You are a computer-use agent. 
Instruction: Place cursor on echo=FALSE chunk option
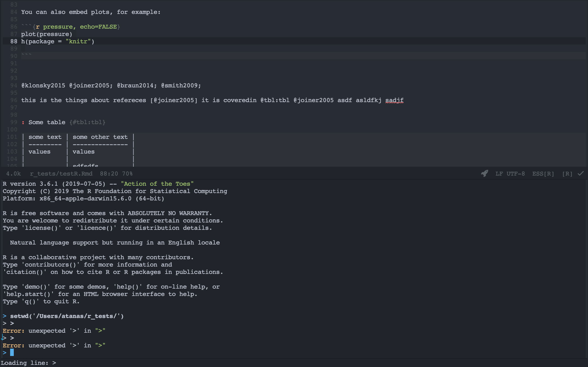[100, 27]
